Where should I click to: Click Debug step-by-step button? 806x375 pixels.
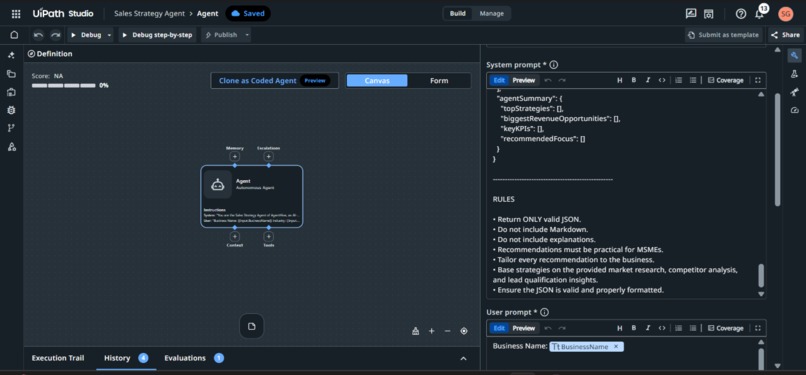(157, 35)
